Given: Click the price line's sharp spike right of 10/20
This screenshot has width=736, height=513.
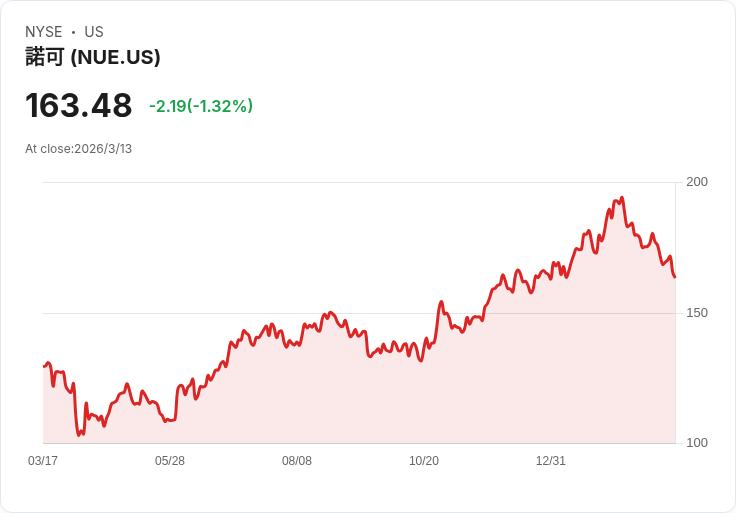Looking at the screenshot, I should coord(441,301).
